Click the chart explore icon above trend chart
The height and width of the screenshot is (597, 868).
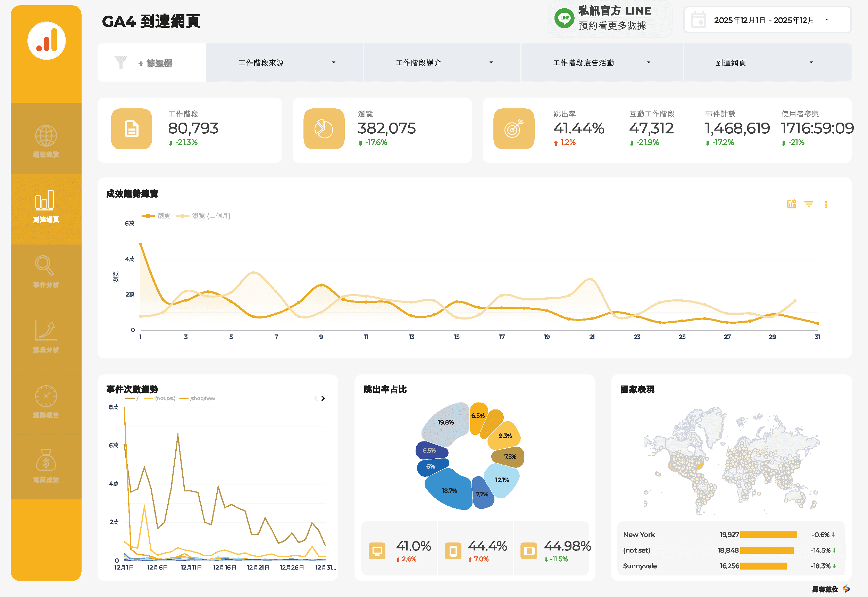click(x=791, y=204)
